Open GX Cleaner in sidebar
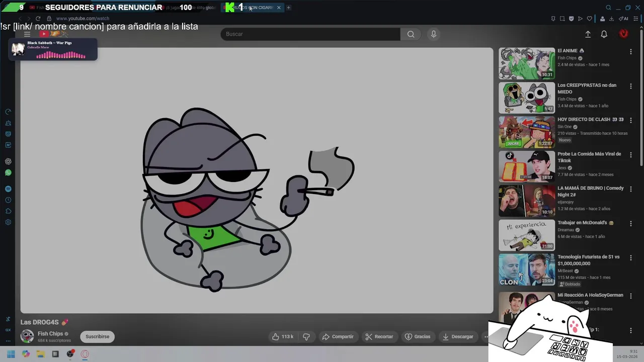This screenshot has height=362, width=644. (8, 123)
